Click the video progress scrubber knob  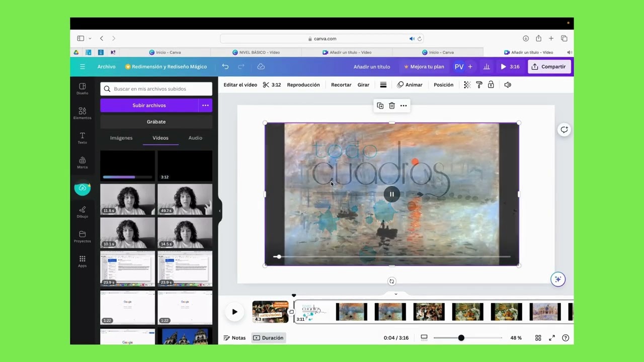[x=279, y=257]
